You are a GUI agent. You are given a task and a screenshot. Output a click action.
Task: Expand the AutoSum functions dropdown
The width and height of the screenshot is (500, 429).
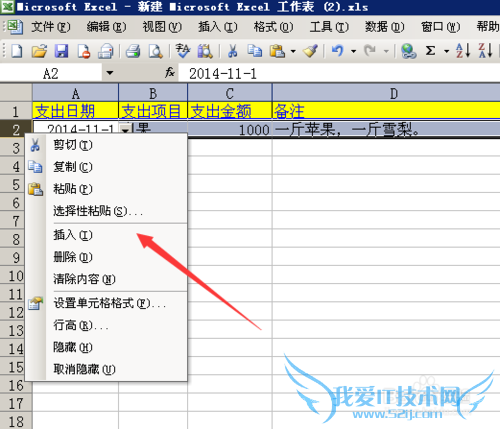coord(446,51)
